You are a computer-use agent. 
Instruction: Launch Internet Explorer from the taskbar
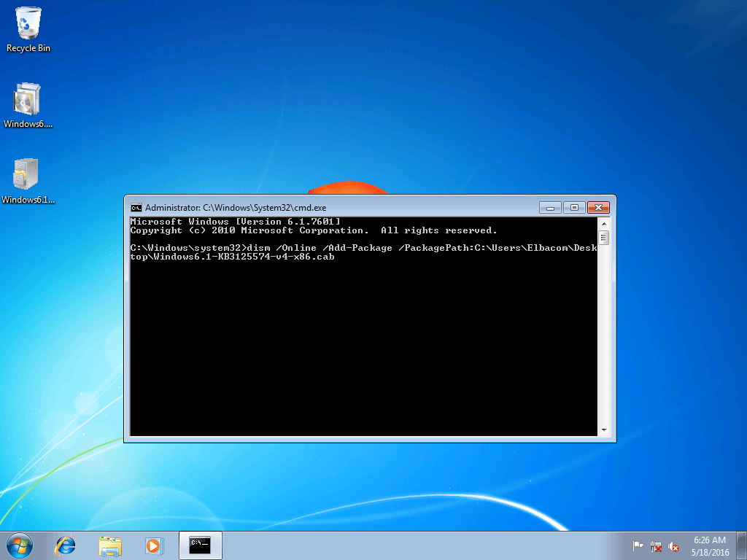click(66, 545)
